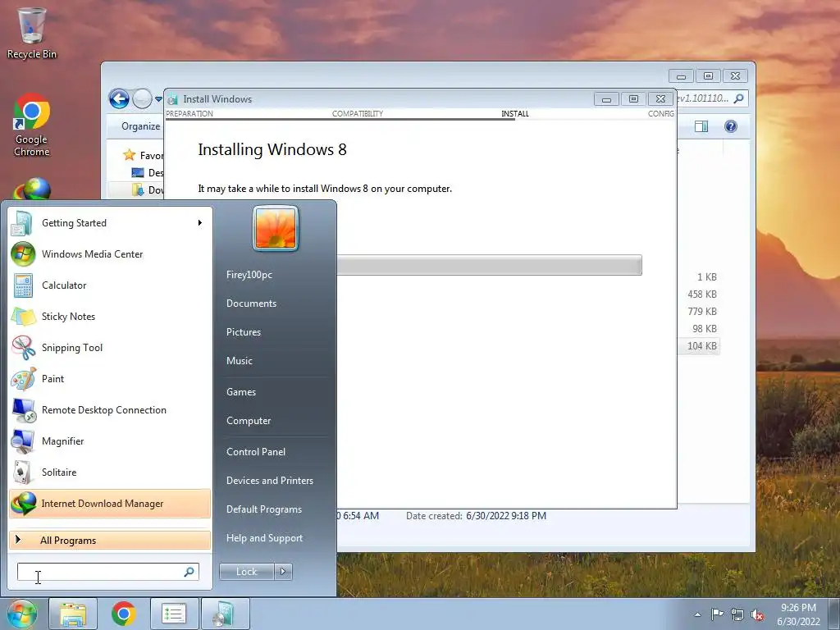Click the installation progress bar
840x630 pixels.
coord(489,265)
